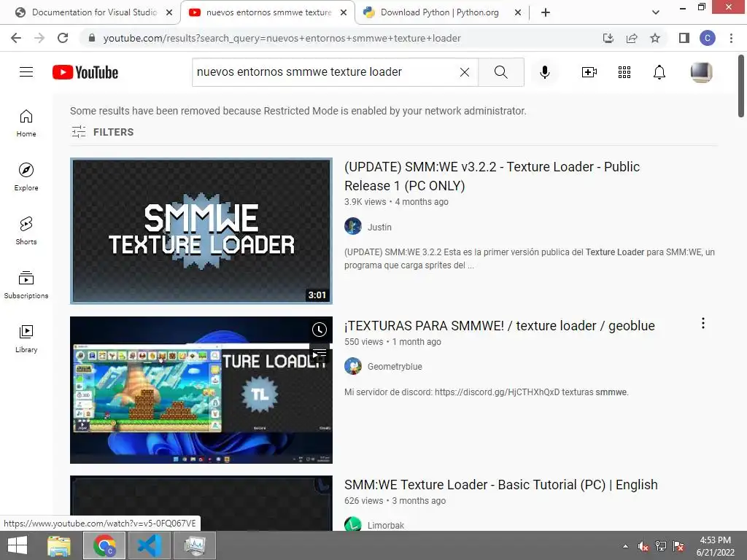Go to Home in sidebar
Image resolution: width=747 pixels, height=560 pixels.
[26, 123]
